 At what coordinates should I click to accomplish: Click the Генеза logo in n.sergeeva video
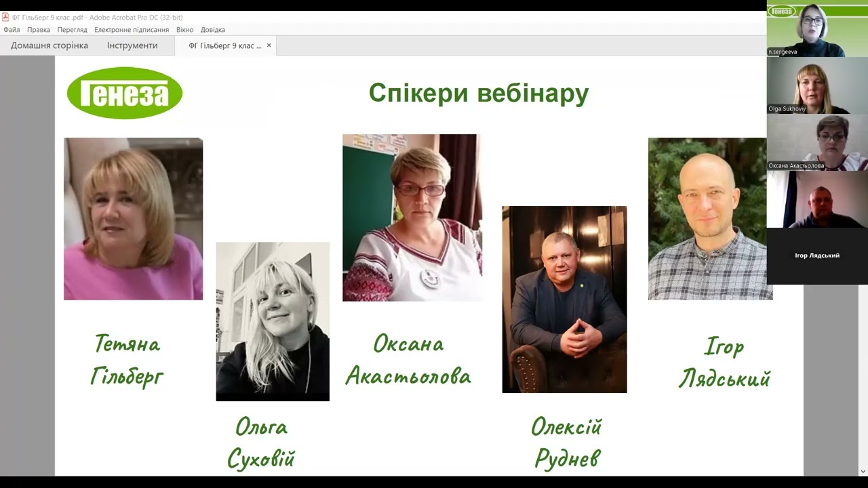[782, 11]
